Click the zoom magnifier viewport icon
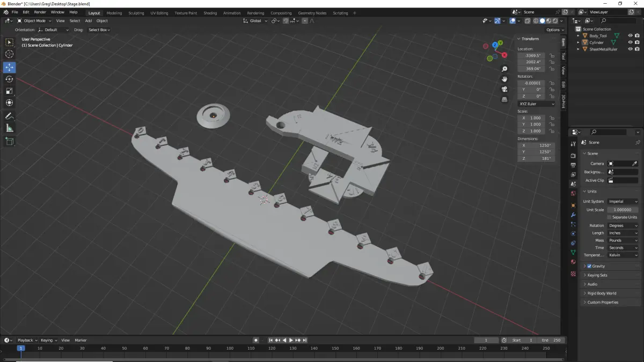This screenshot has height=362, width=644. tap(504, 69)
